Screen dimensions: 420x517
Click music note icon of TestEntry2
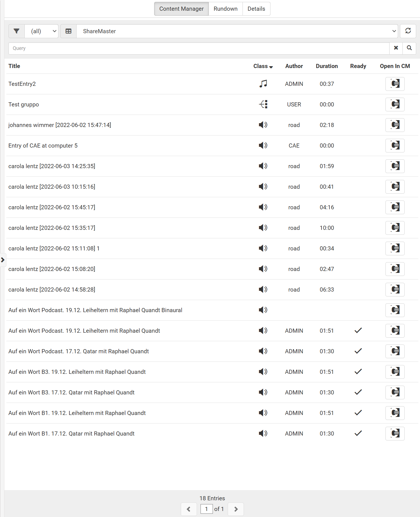(263, 84)
